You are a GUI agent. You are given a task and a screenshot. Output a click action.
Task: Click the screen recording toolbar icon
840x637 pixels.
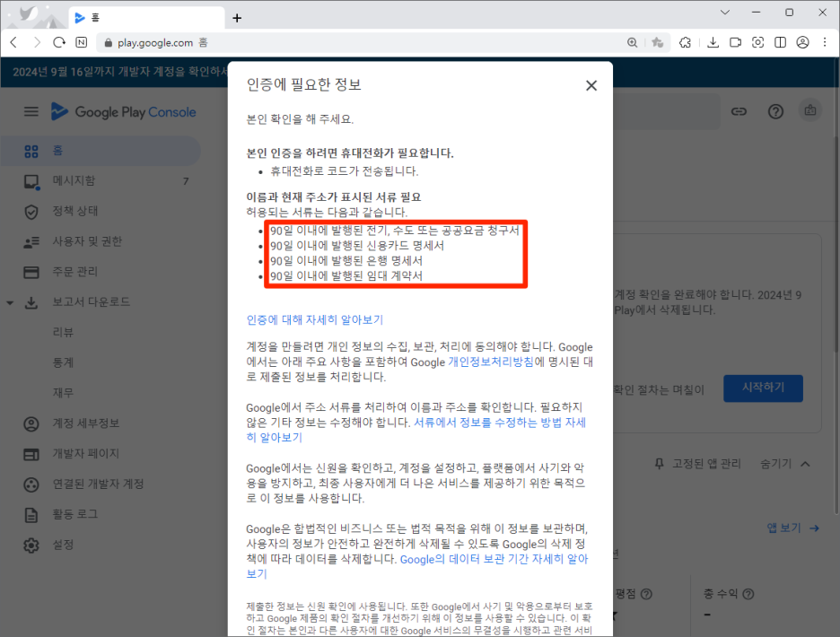(x=736, y=42)
